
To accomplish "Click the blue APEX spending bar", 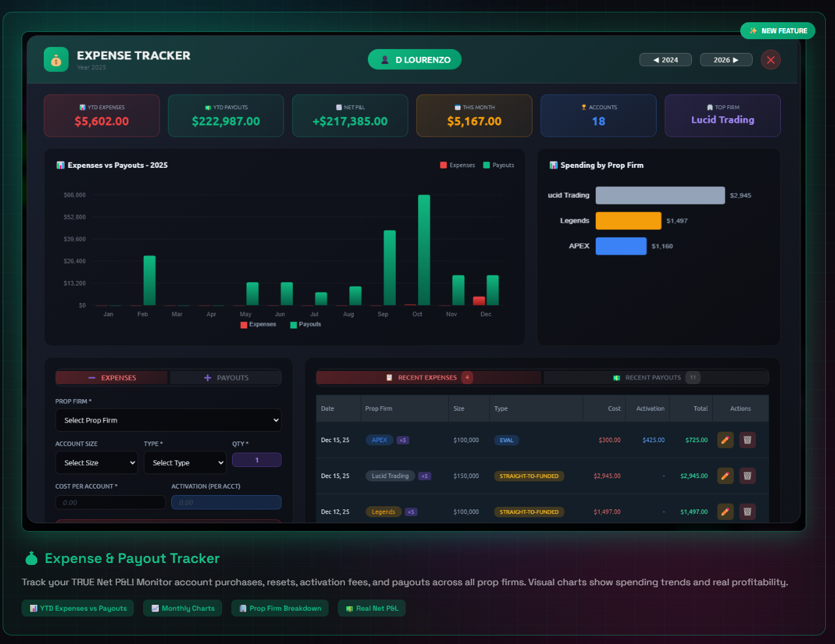I will (621, 246).
